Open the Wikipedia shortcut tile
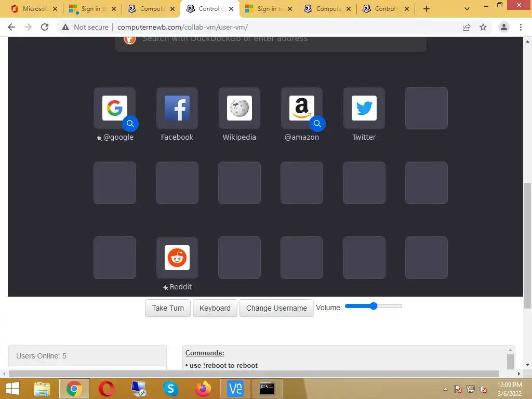The height and width of the screenshot is (399, 532). (239, 108)
